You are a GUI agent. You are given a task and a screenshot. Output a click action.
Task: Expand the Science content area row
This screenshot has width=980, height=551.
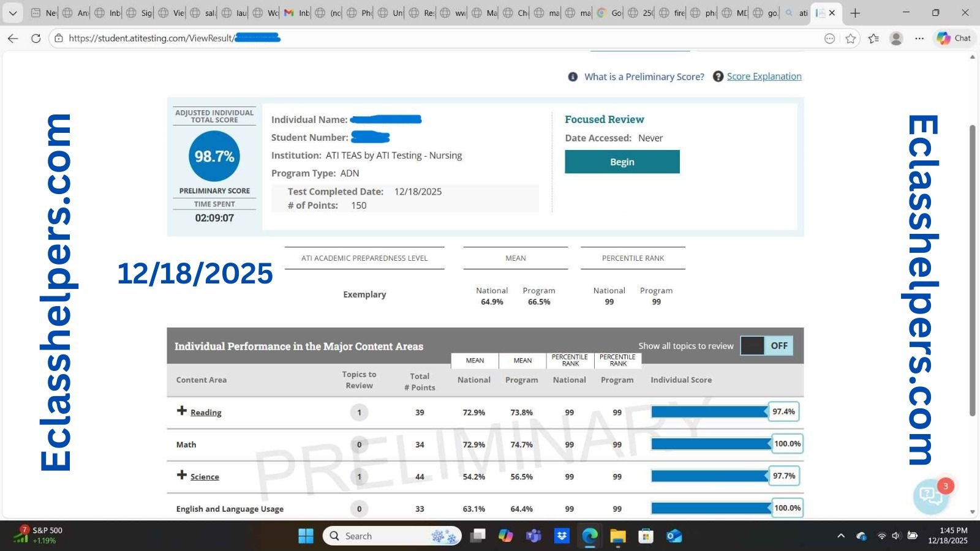click(x=182, y=475)
